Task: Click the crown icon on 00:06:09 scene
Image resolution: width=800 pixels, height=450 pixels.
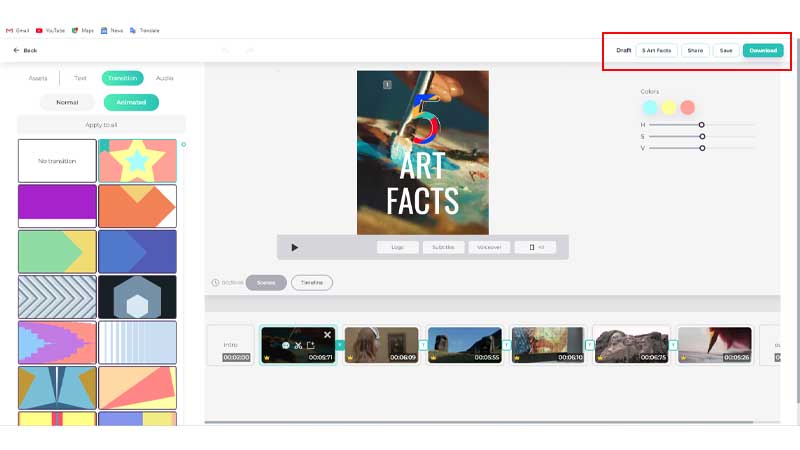Action: (x=350, y=358)
